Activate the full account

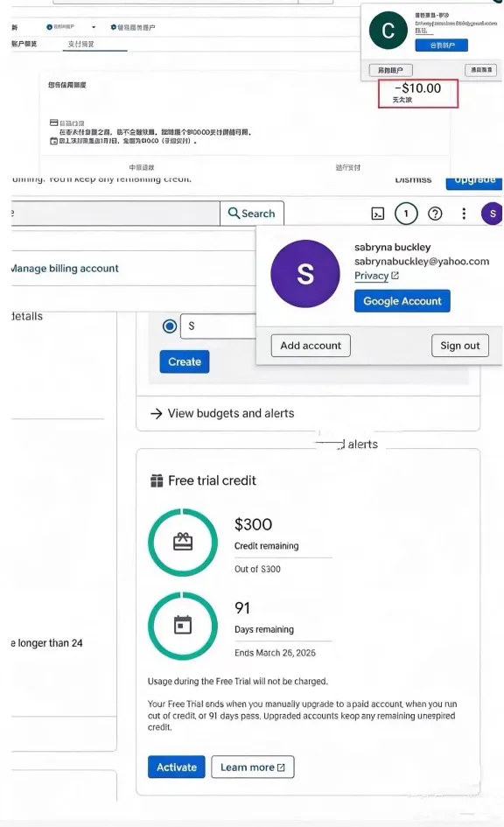tap(176, 767)
